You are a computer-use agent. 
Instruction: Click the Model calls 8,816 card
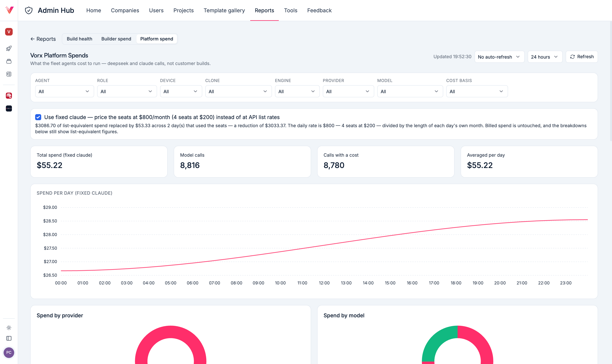point(242,162)
